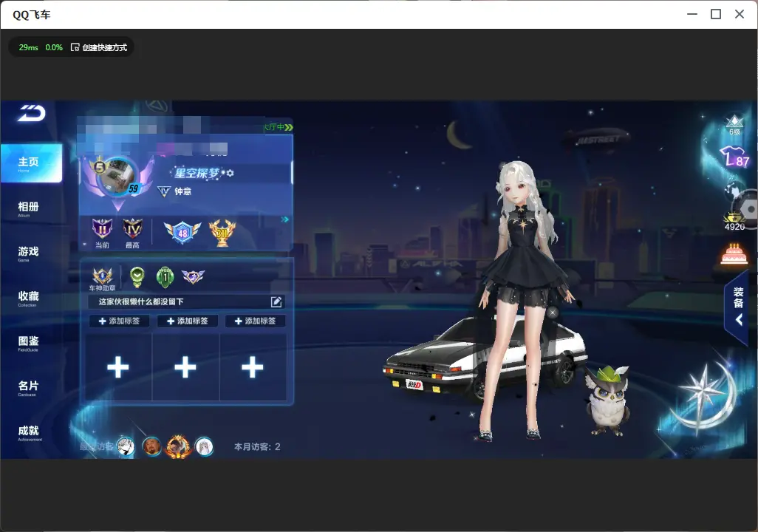This screenshot has height=532, width=758.
Task: Maximize the QQ飞车 window
Action: [716, 15]
